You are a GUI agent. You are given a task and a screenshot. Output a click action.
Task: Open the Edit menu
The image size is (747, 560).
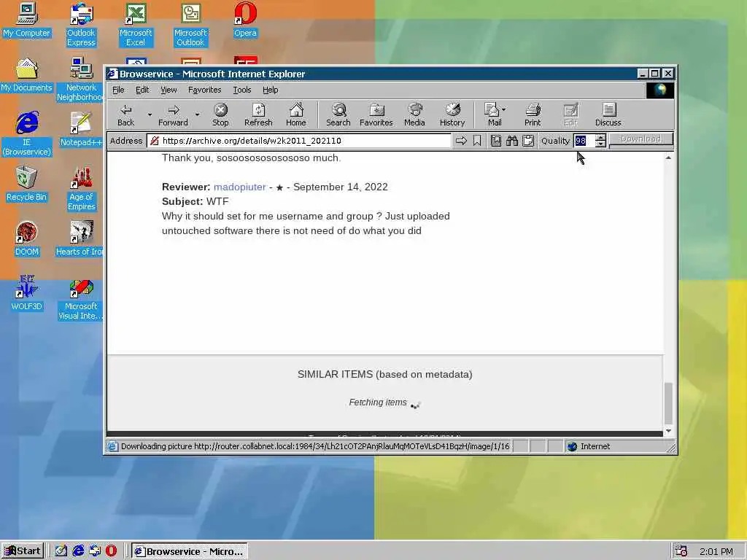click(x=142, y=90)
